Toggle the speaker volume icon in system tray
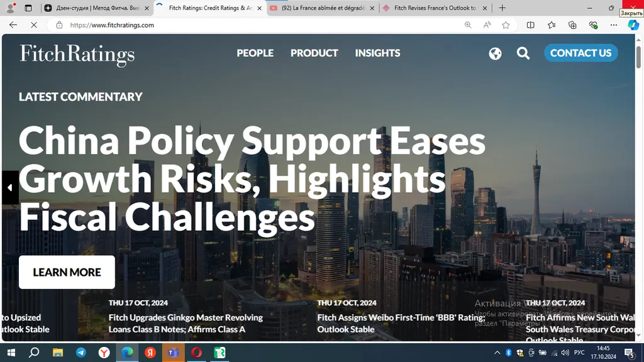The height and width of the screenshot is (362, 644). coord(565,353)
